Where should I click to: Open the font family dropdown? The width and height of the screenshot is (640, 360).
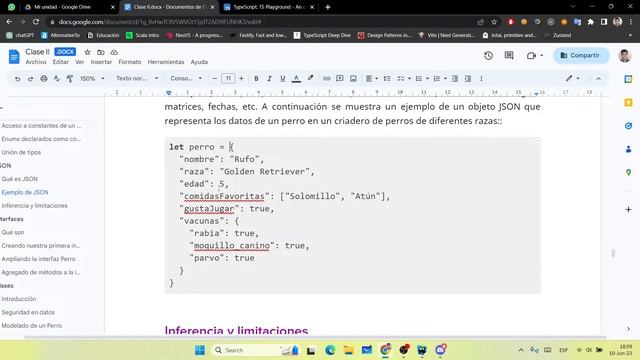(186, 78)
